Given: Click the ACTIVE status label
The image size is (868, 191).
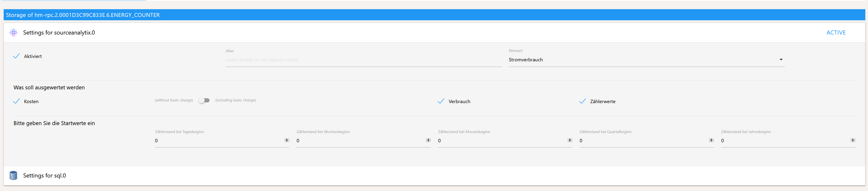Looking at the screenshot, I should [x=836, y=33].
